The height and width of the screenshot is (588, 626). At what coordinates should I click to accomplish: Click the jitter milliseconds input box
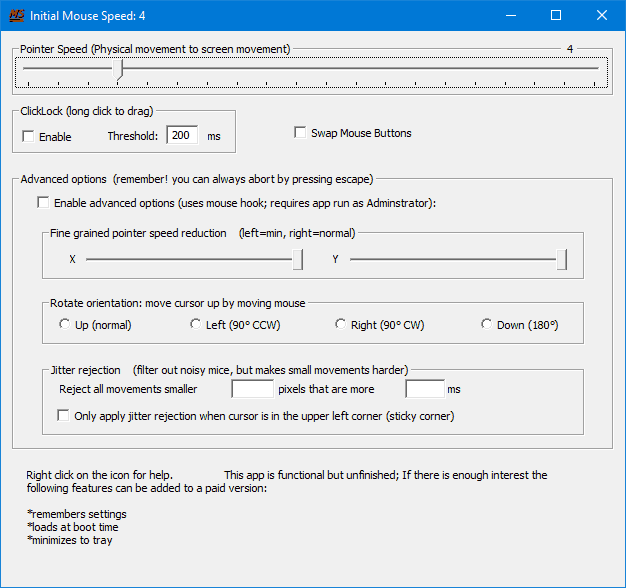tap(425, 388)
